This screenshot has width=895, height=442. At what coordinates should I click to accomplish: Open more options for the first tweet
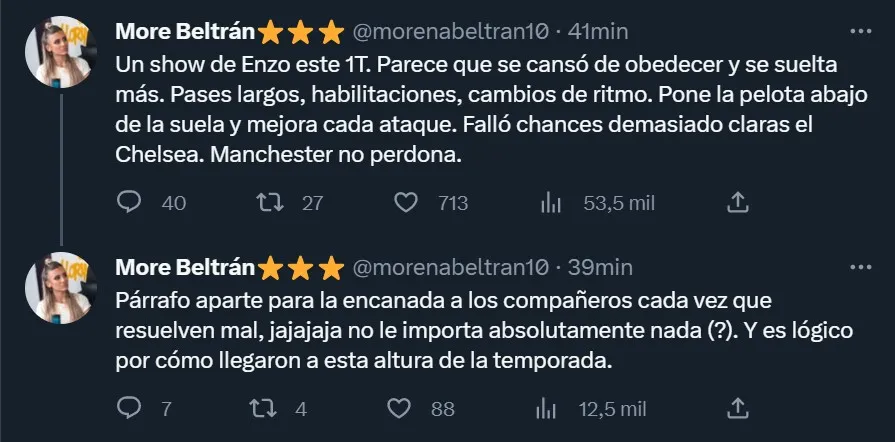tap(860, 31)
